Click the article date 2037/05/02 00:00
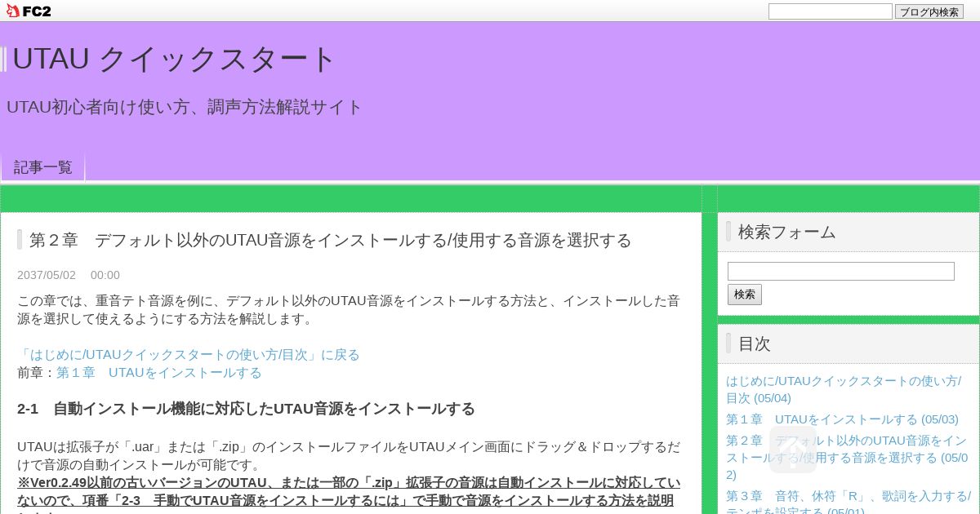The width and height of the screenshot is (980, 514). coord(69,275)
